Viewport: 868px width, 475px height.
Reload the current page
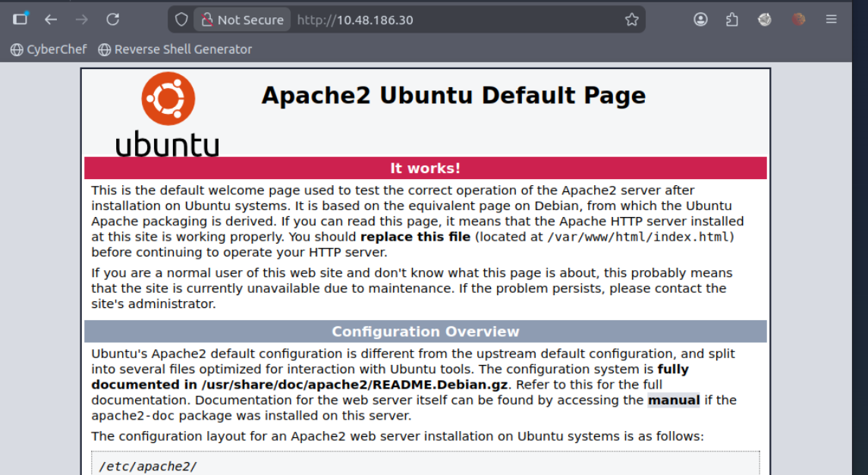(x=113, y=20)
